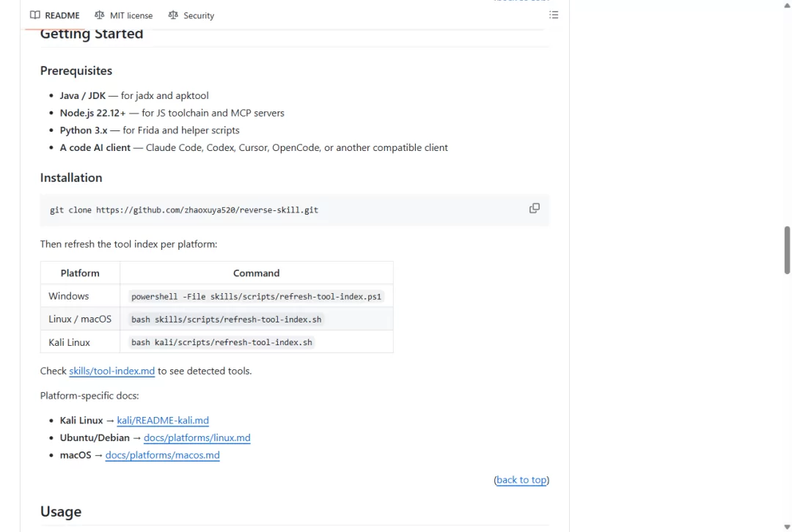
Task: Open skills/tool-index.md link
Action: (112, 371)
